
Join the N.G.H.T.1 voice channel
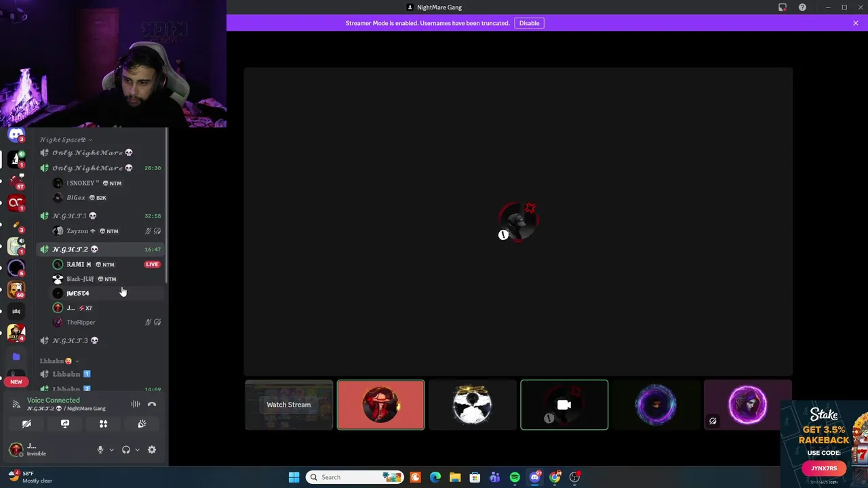click(100, 216)
